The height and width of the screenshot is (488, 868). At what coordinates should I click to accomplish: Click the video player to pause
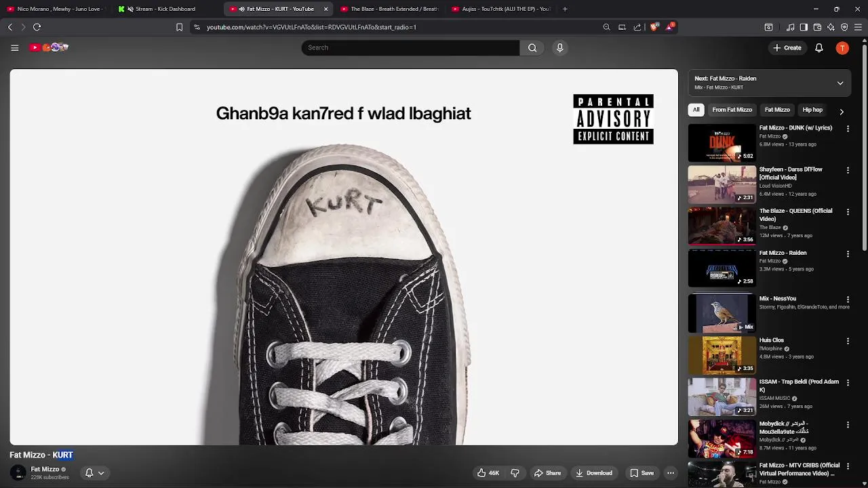tap(344, 257)
